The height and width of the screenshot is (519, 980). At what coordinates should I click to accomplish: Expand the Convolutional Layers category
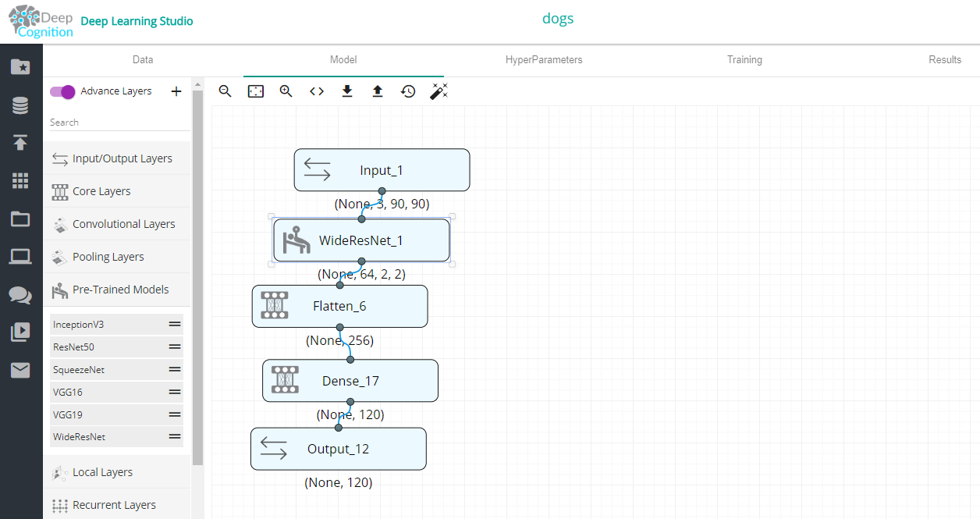click(123, 224)
